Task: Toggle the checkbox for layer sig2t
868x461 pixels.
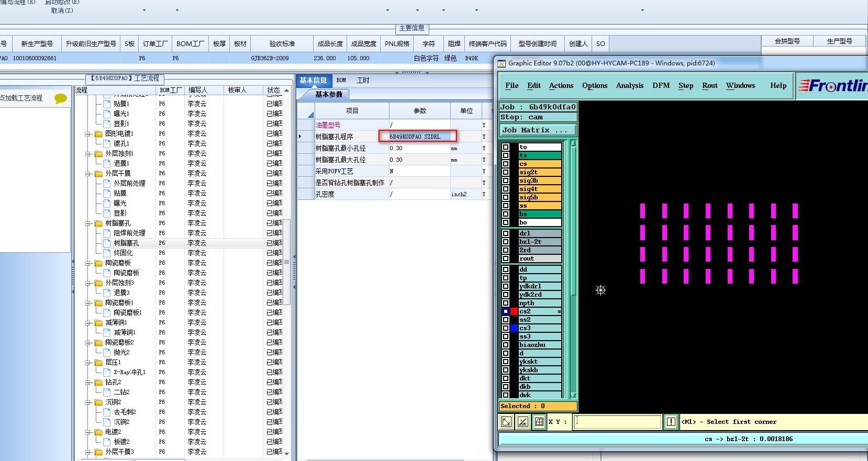Action: coord(506,172)
